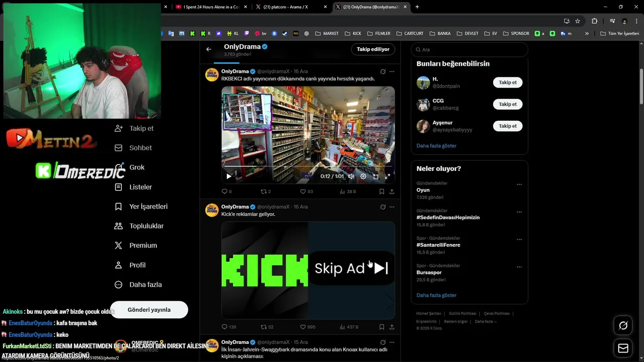Image resolution: width=644 pixels, height=362 pixels.
Task: Switch to the platcom - Arama browser tab
Action: 291,7
